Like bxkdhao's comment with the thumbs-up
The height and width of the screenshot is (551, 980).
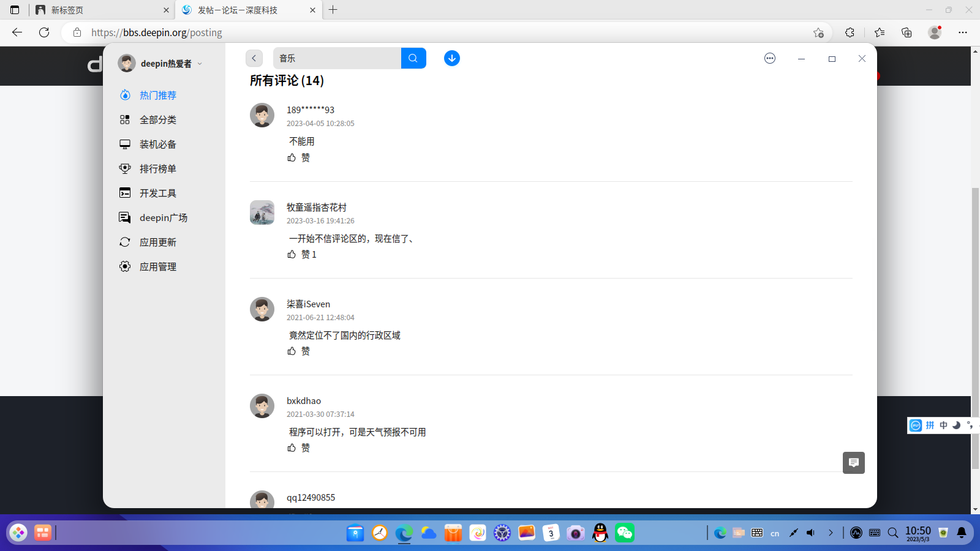[292, 448]
